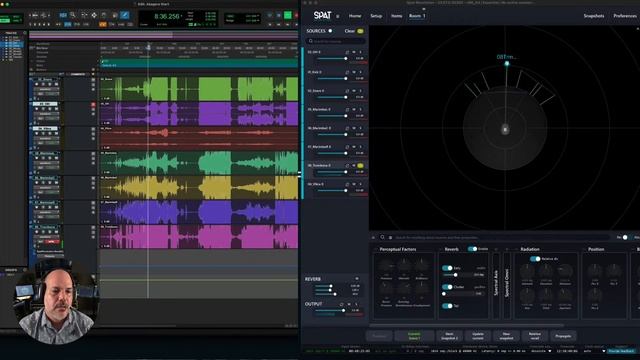The image size is (640, 360).
Task: Click the edit icon on the 04_Vibra source
Action: [x=347, y=184]
